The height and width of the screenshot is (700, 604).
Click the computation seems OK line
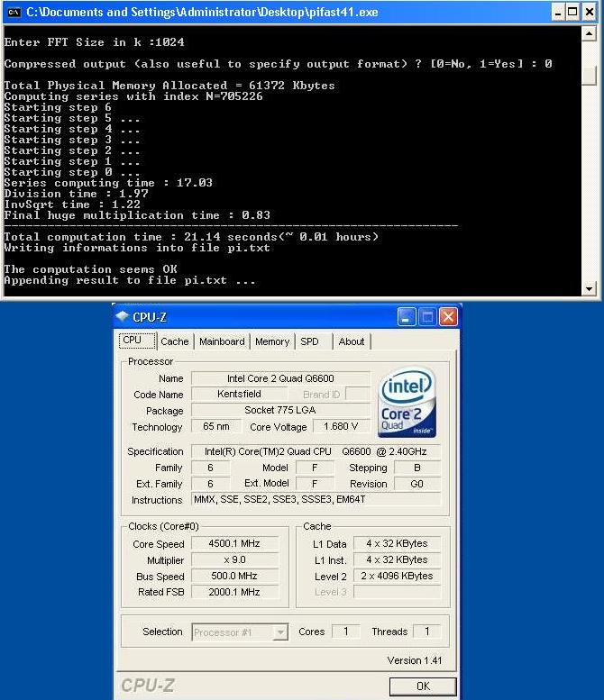[x=90, y=269]
